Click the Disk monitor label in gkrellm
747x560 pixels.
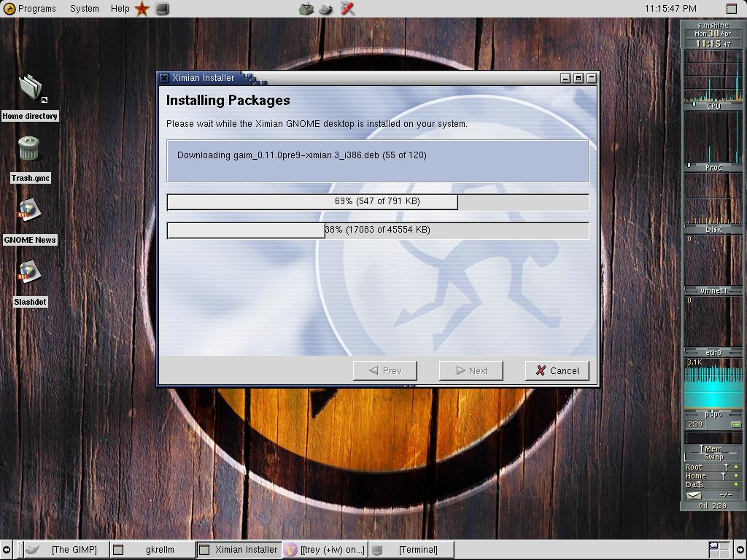click(713, 229)
